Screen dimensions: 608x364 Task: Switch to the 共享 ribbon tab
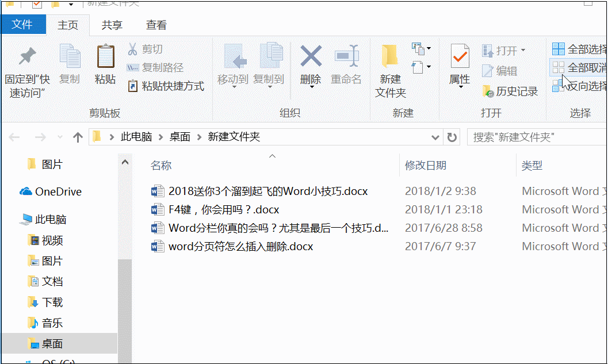click(x=112, y=25)
